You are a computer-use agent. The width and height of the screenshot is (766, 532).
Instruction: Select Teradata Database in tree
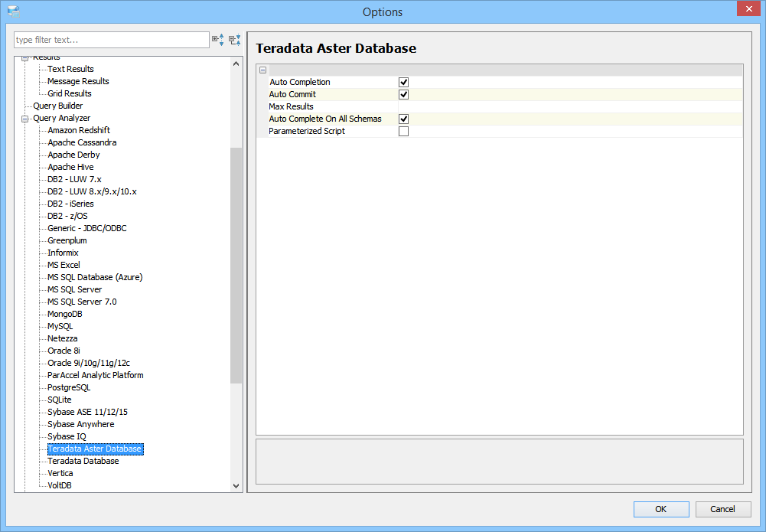pos(83,460)
